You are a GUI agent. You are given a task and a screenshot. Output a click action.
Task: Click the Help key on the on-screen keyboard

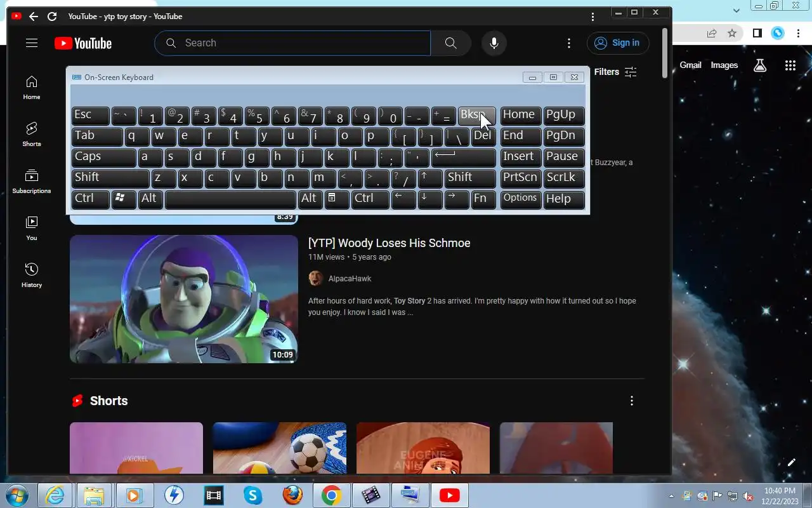pos(564,199)
